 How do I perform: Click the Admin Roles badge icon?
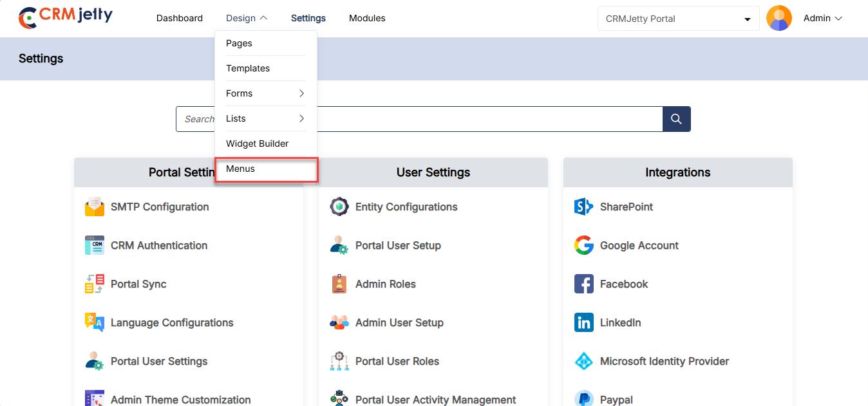(339, 284)
